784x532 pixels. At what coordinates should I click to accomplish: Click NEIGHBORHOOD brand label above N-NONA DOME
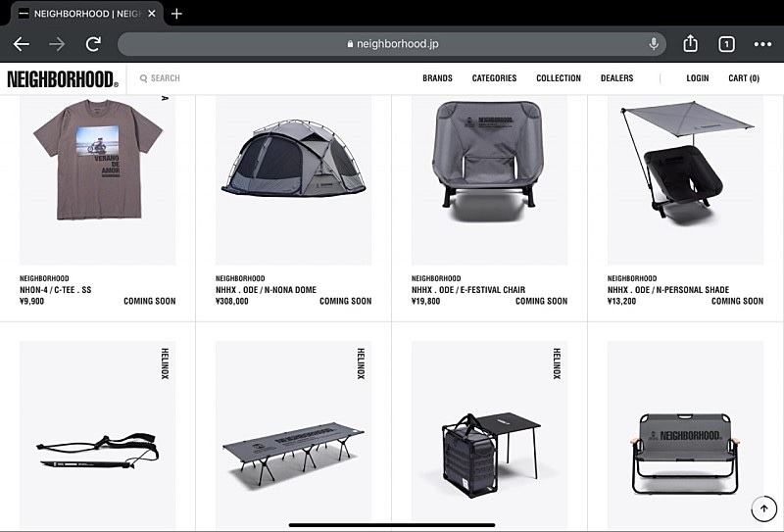point(240,278)
